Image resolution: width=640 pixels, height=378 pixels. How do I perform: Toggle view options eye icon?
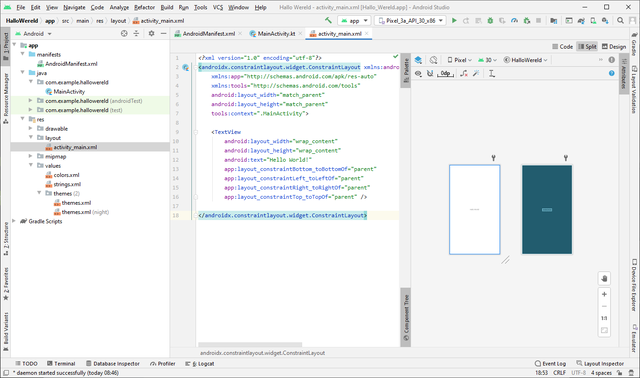tap(418, 73)
